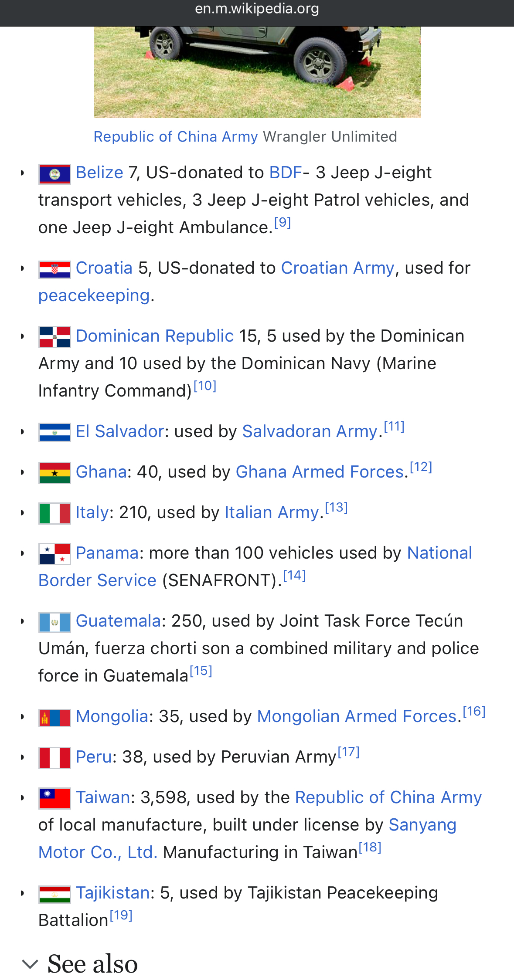Open the Mongolian Armed Forces link
514x980 pixels.
click(x=357, y=717)
